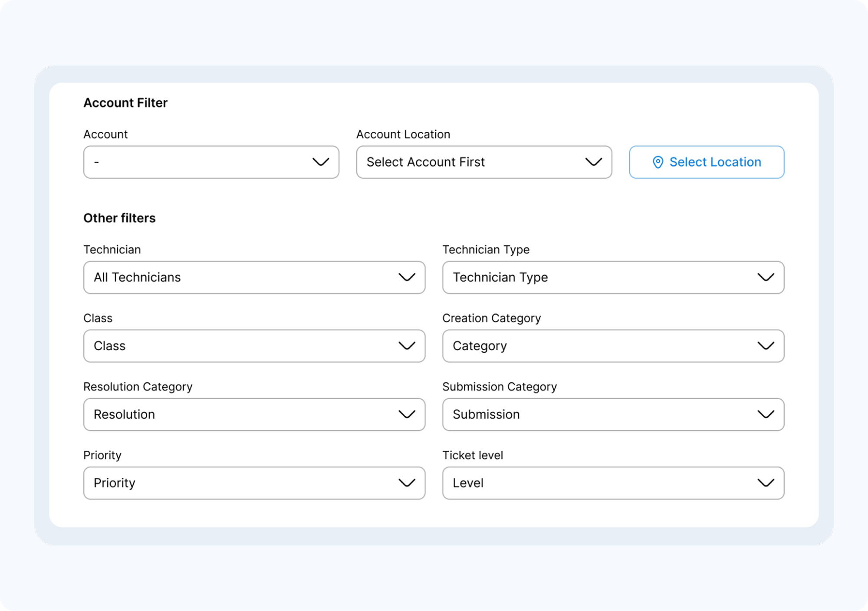Viewport: 868px width, 611px height.
Task: Expand the Submission Category dropdown
Action: [613, 414]
